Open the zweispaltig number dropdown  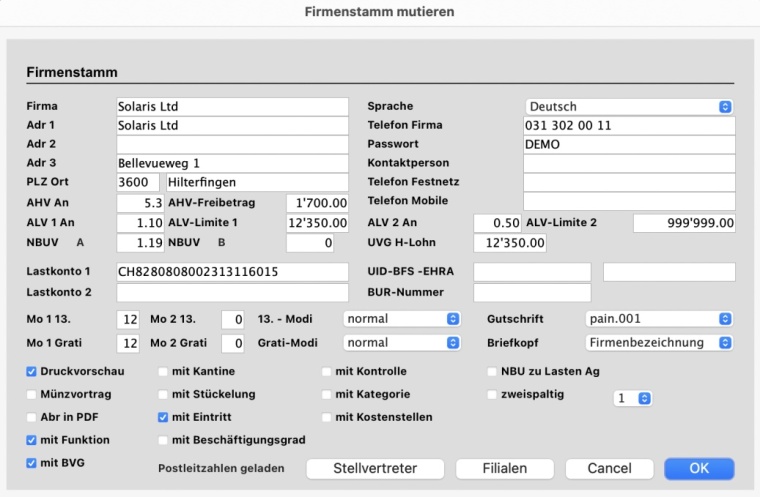[x=632, y=398]
